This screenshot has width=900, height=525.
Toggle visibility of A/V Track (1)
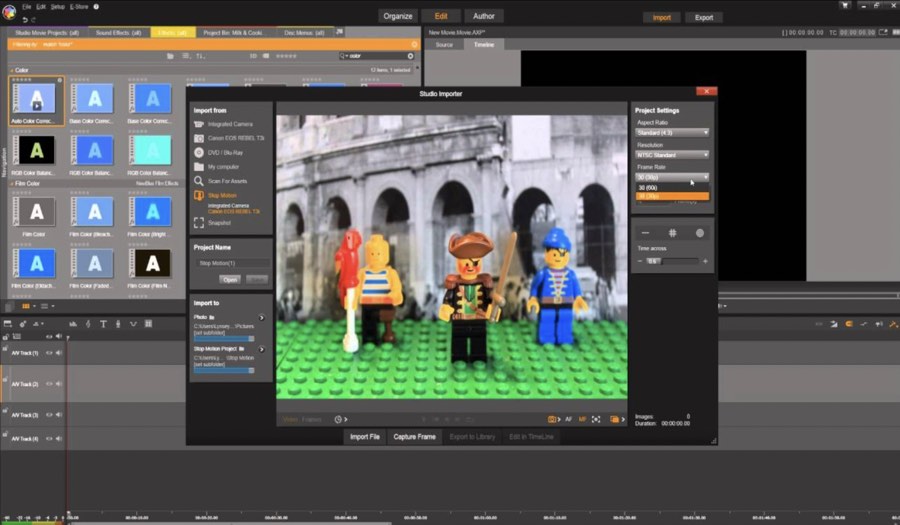coord(49,353)
